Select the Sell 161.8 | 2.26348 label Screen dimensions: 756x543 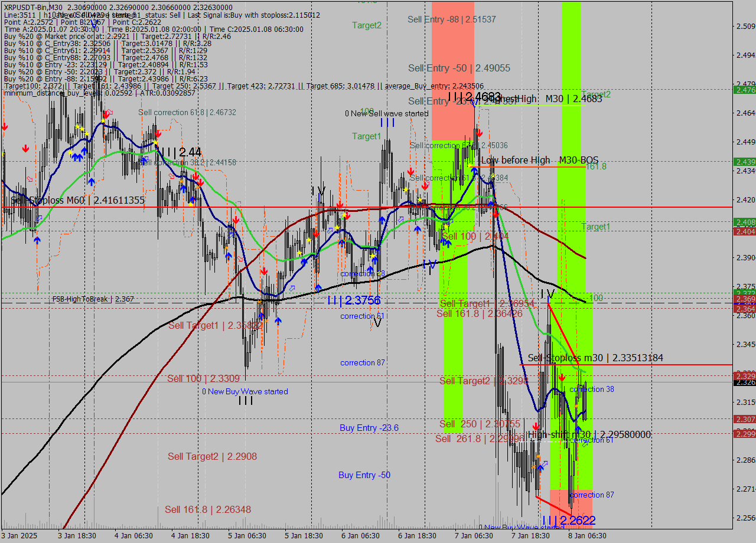pyautogui.click(x=208, y=509)
